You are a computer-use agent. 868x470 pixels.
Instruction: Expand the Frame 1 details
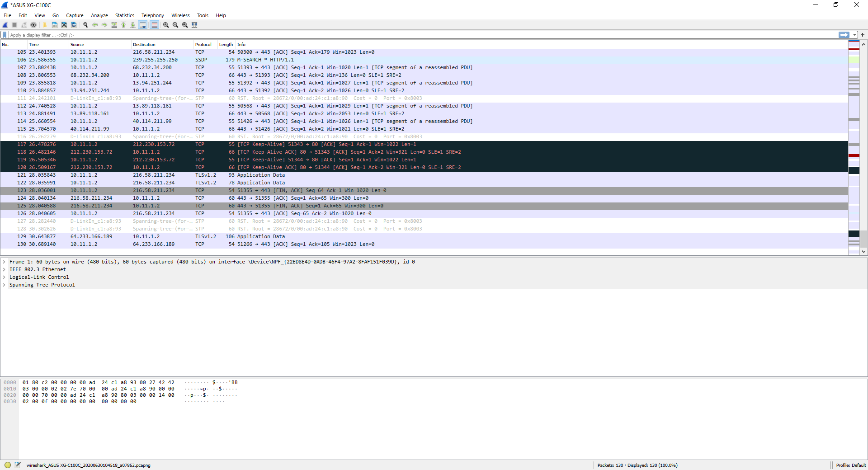4,262
